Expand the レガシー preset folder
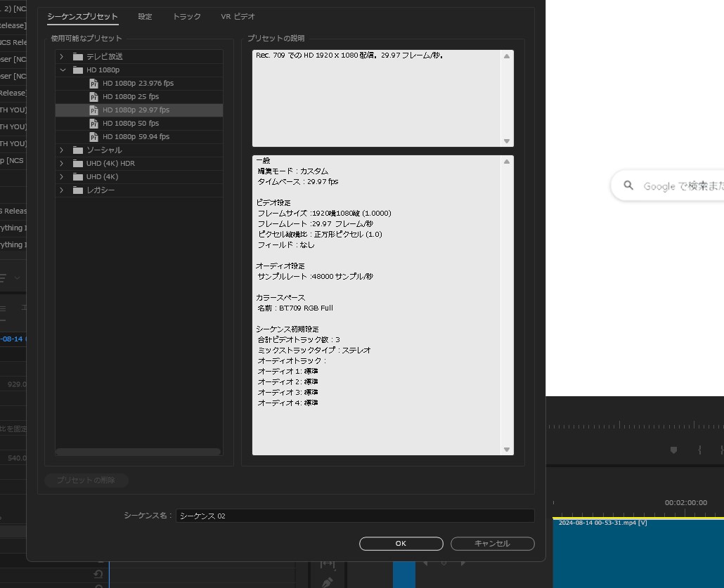The width and height of the screenshot is (724, 588). [x=61, y=190]
